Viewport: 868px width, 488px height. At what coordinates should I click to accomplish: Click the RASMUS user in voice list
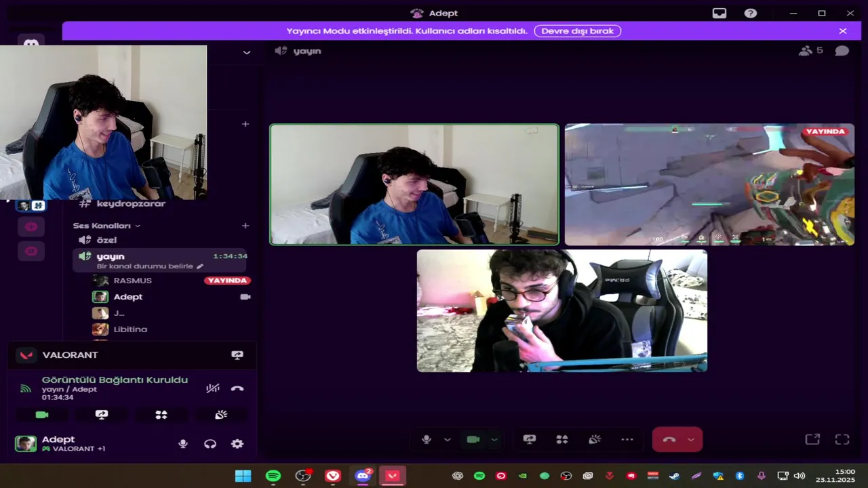133,281
